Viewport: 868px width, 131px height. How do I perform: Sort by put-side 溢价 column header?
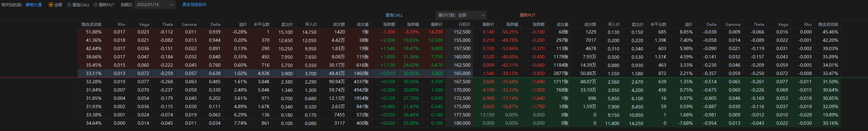pos(689,24)
